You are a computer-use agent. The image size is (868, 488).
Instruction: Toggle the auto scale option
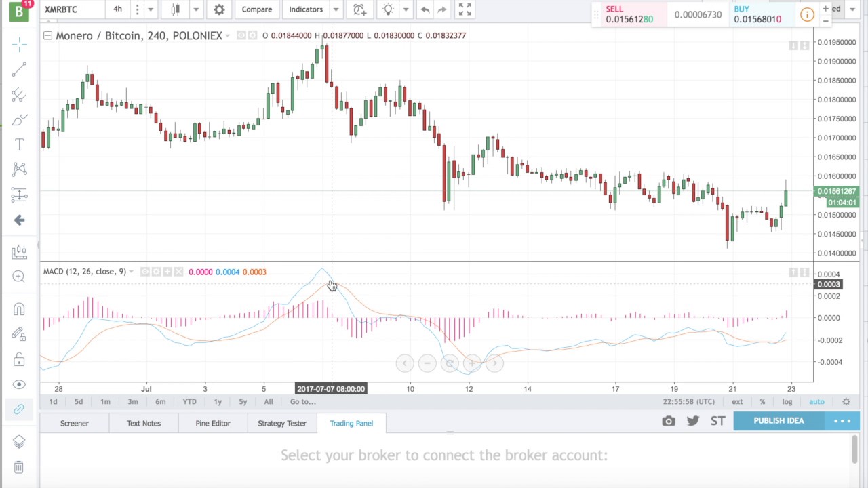816,402
